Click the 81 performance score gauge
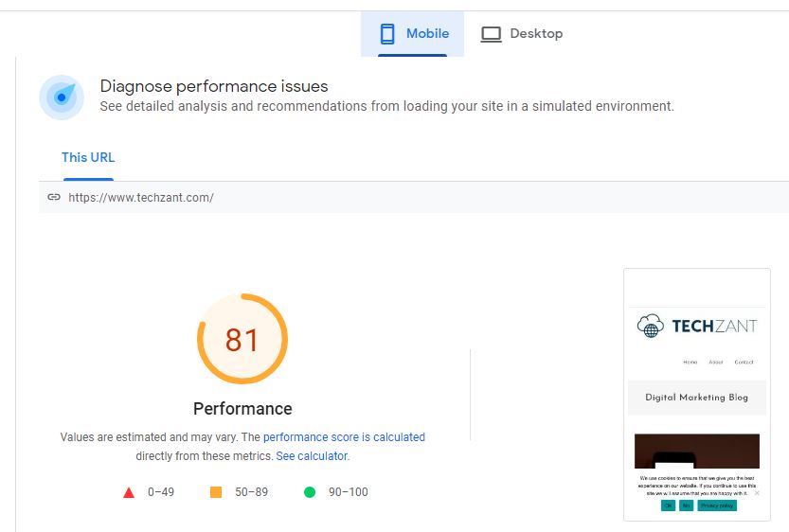 click(242, 339)
